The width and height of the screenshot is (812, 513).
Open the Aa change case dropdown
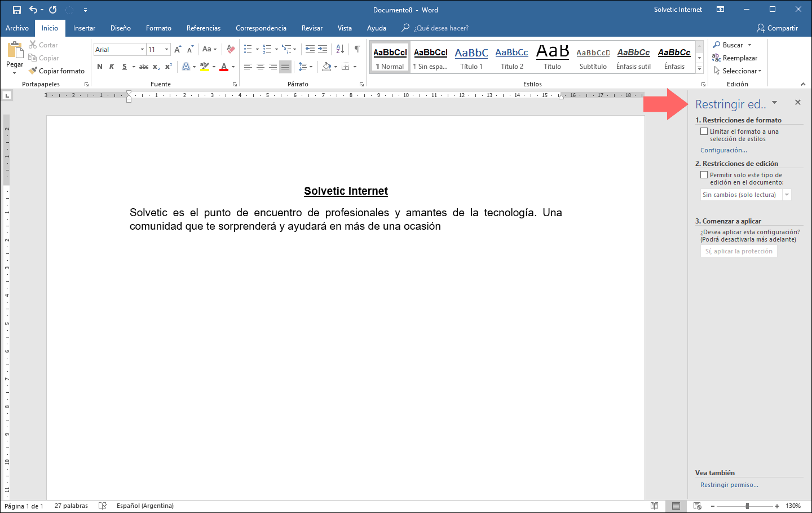209,50
